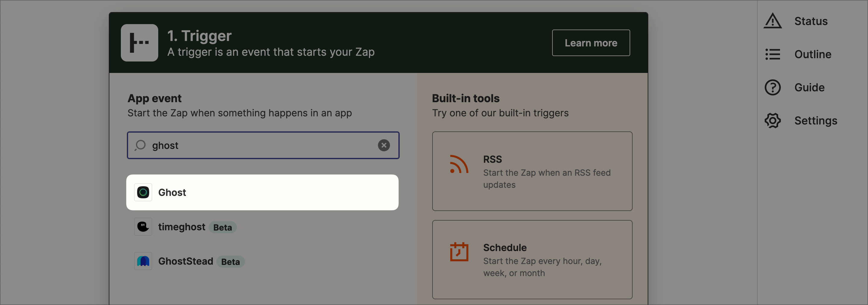Click the Schedule calendar icon
868x305 pixels.
coord(459,252)
